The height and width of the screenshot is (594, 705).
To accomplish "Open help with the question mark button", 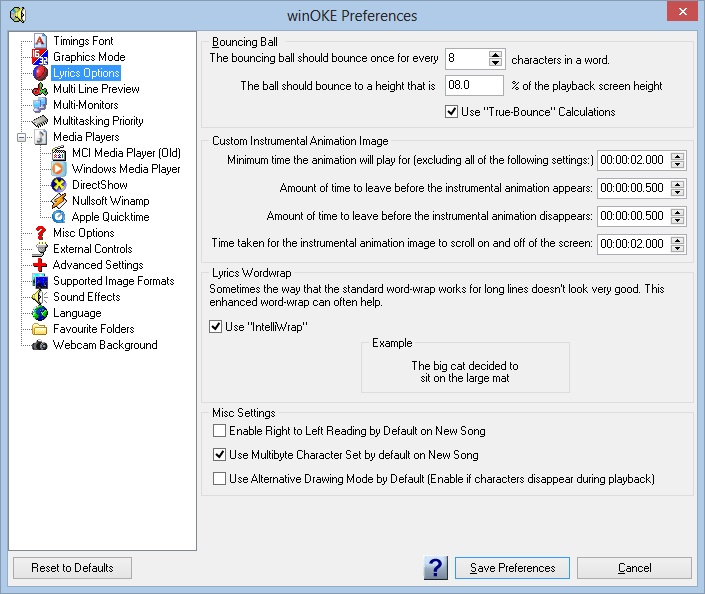I will (x=435, y=568).
